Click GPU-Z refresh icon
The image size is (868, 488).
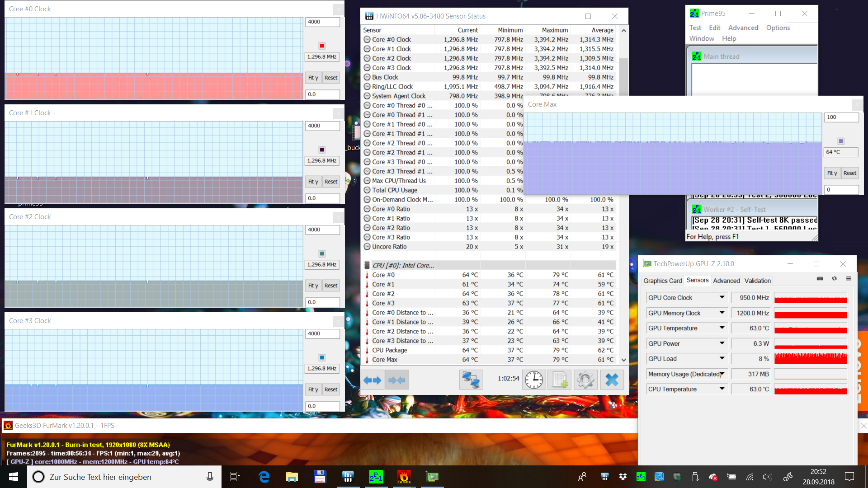834,279
